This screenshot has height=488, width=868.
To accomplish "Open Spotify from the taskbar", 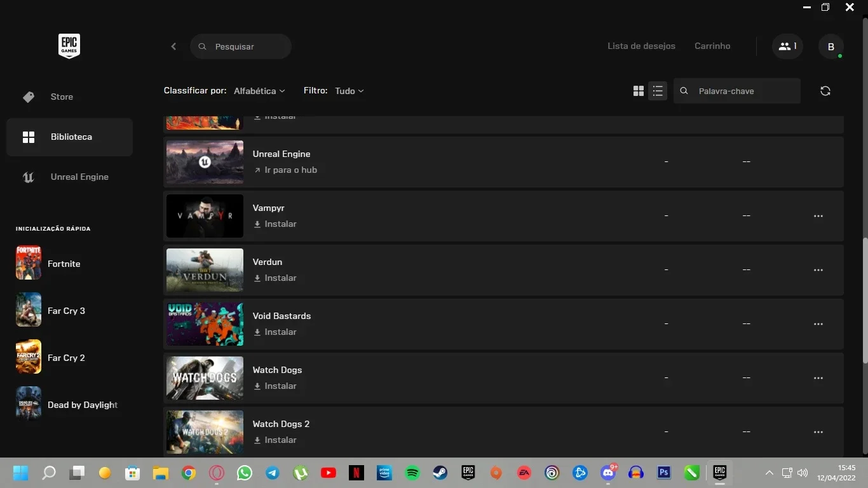I will 412,473.
